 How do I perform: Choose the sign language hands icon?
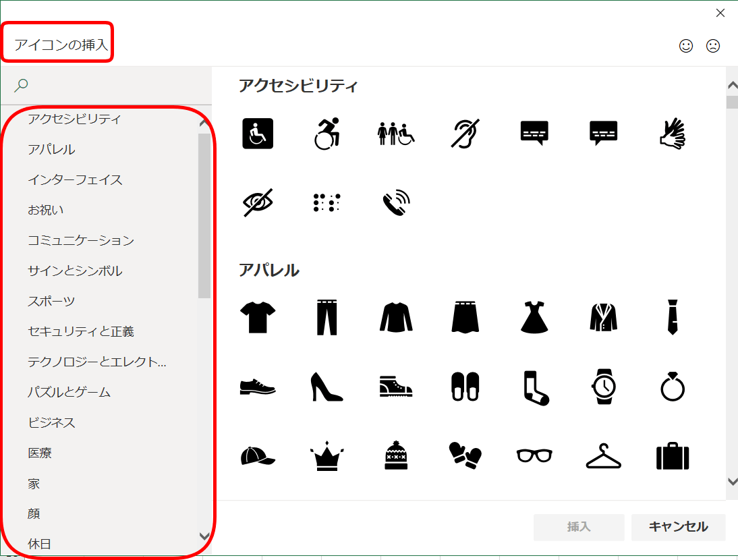pos(673,134)
